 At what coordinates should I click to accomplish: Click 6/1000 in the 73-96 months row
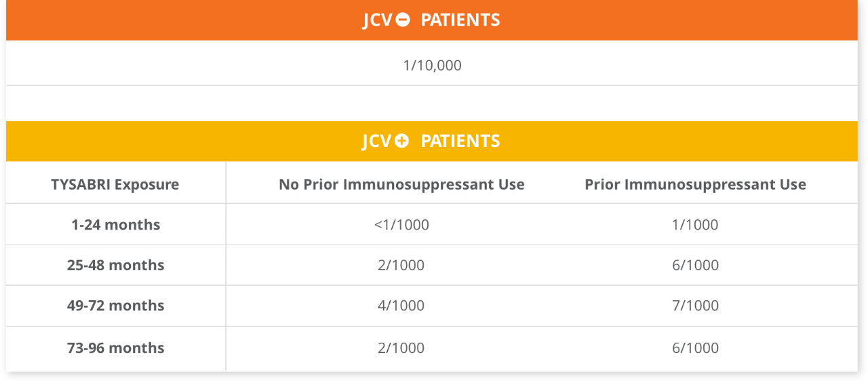[x=696, y=348]
